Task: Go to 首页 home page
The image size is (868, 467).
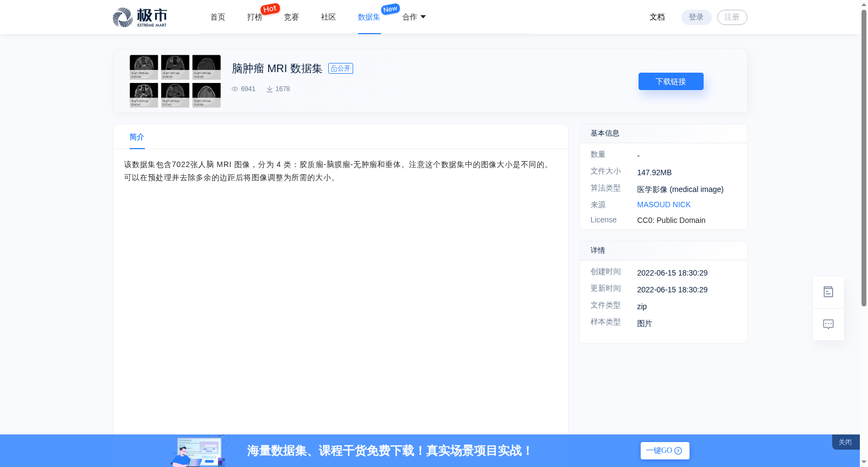Action: [x=218, y=17]
